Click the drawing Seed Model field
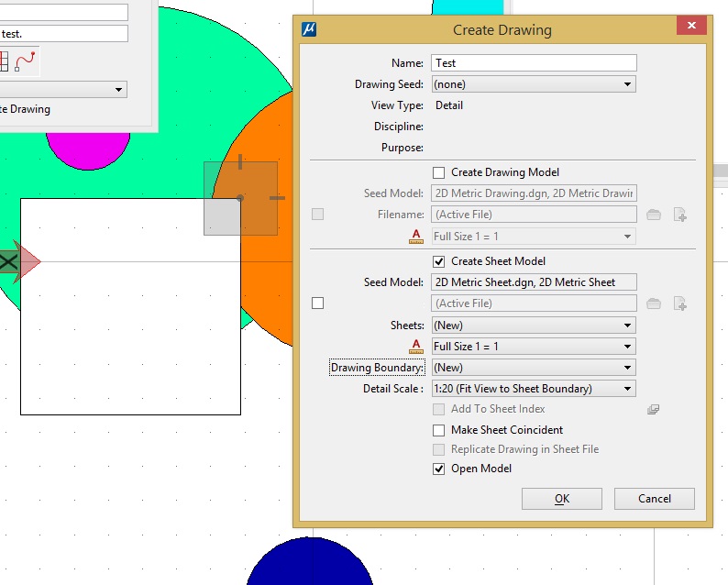 [534, 193]
